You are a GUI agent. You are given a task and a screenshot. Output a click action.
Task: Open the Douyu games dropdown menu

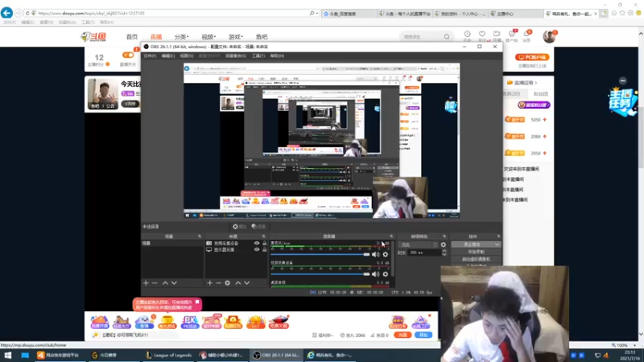[235, 37]
